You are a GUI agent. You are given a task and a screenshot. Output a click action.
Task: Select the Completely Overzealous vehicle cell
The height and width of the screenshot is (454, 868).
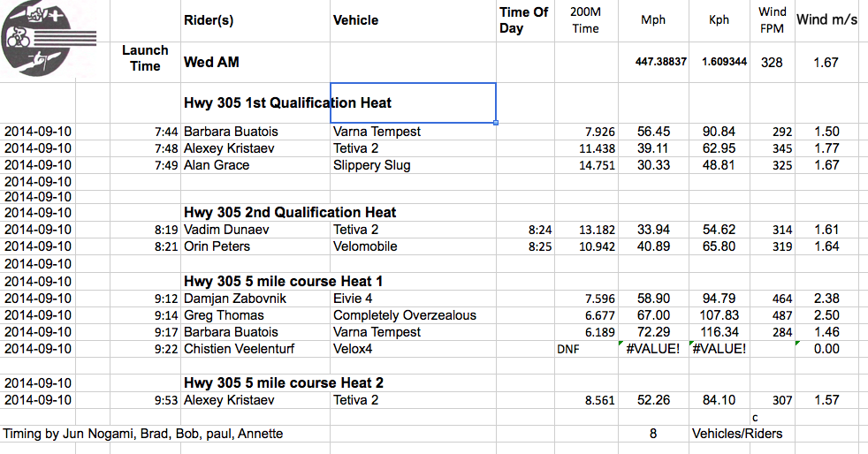(x=413, y=315)
